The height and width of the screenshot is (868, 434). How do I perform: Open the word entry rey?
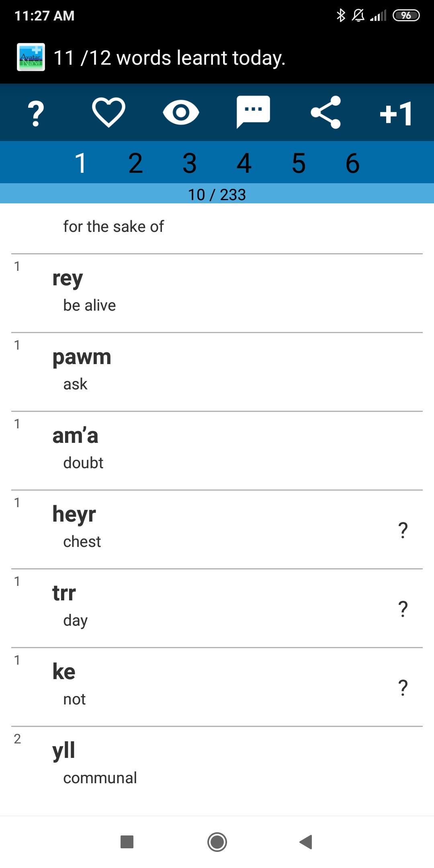pos(217,293)
